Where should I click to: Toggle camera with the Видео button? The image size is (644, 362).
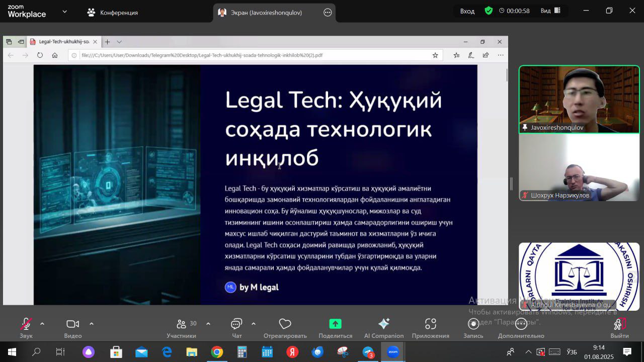click(73, 324)
